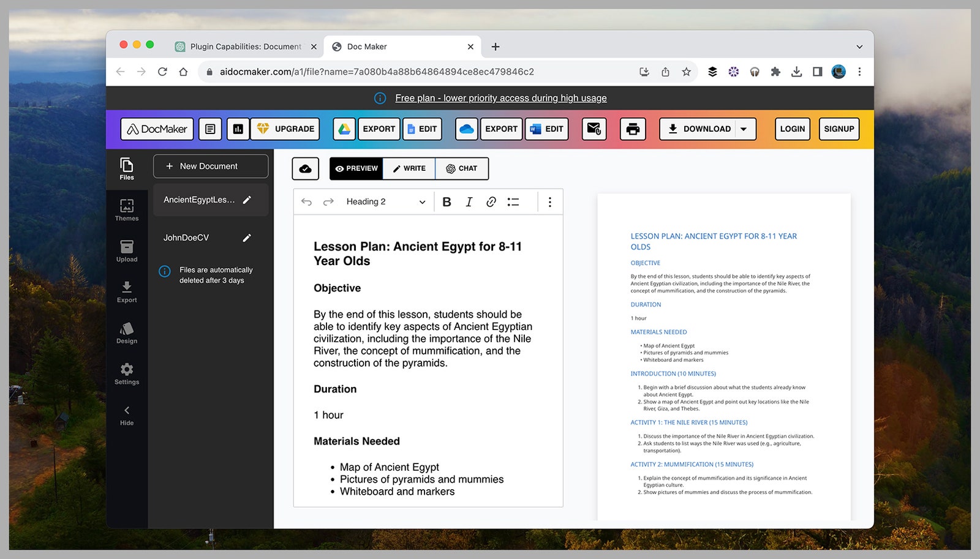This screenshot has height=559, width=980.
Task: Switch to PREVIEW mode
Action: tap(356, 168)
